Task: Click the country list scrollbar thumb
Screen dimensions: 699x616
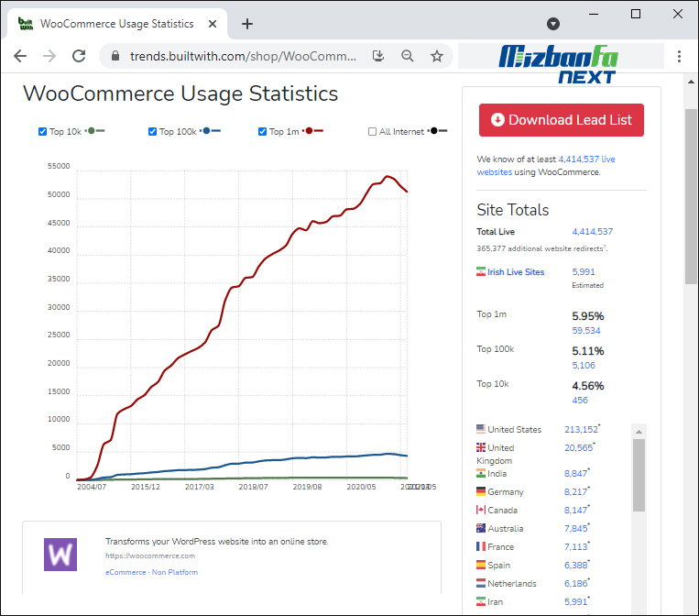Action: point(639,475)
